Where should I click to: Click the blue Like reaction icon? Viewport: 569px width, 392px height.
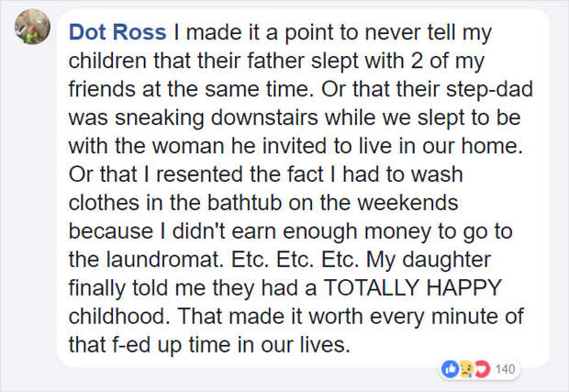(450, 369)
